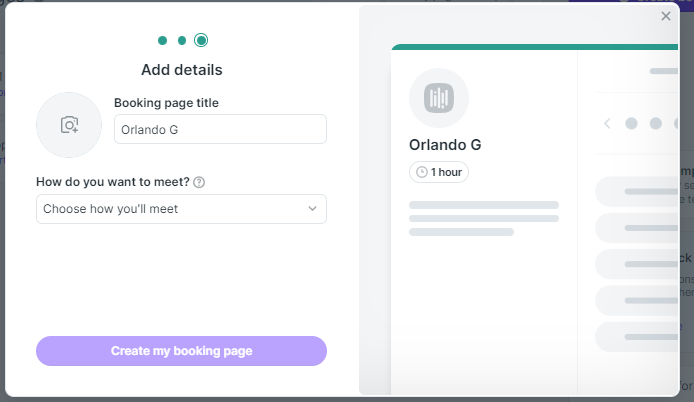The image size is (694, 402).
Task: Click into the Booking page title field
Action: [220, 129]
